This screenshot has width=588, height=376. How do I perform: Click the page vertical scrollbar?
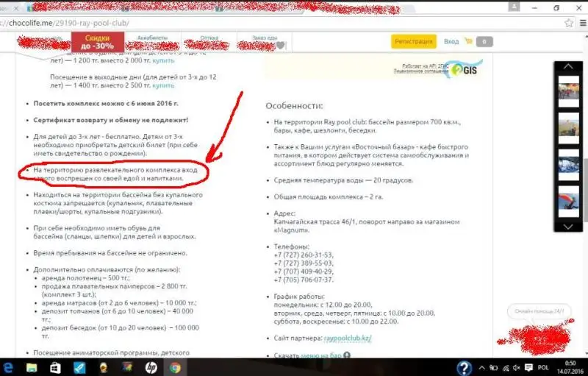(x=585, y=191)
